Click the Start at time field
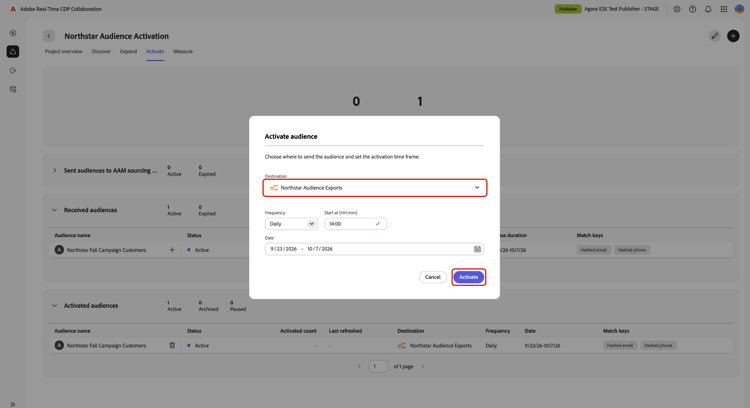This screenshot has height=408, width=750. pyautogui.click(x=355, y=224)
